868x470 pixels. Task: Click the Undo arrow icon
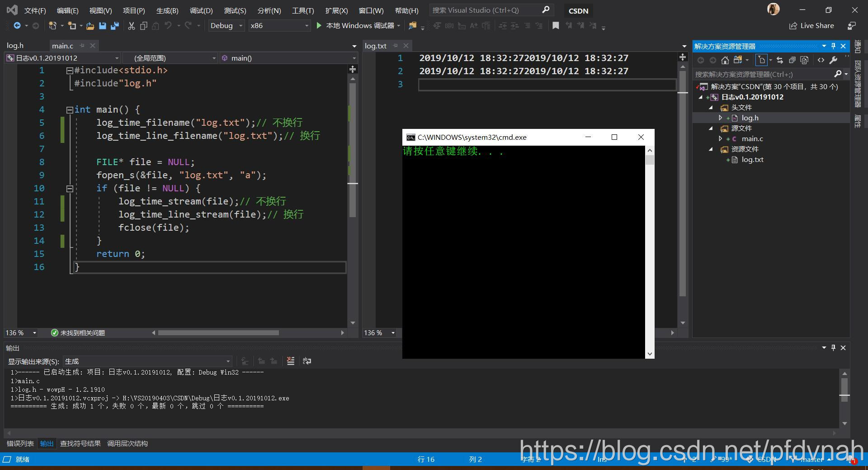click(168, 26)
